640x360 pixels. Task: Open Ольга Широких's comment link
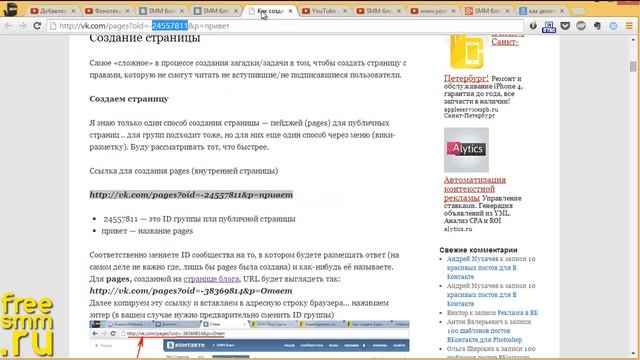point(491,352)
